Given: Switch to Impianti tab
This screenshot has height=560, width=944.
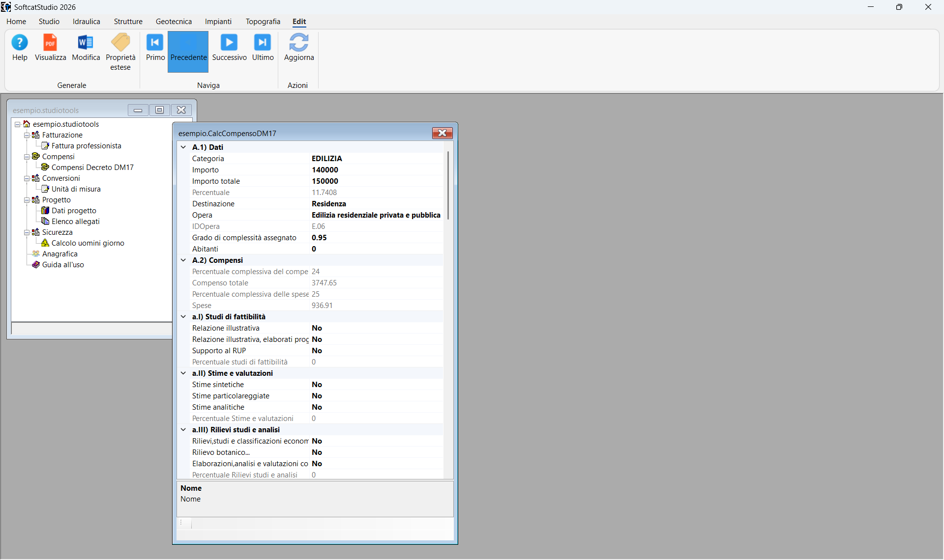Looking at the screenshot, I should pos(218,22).
